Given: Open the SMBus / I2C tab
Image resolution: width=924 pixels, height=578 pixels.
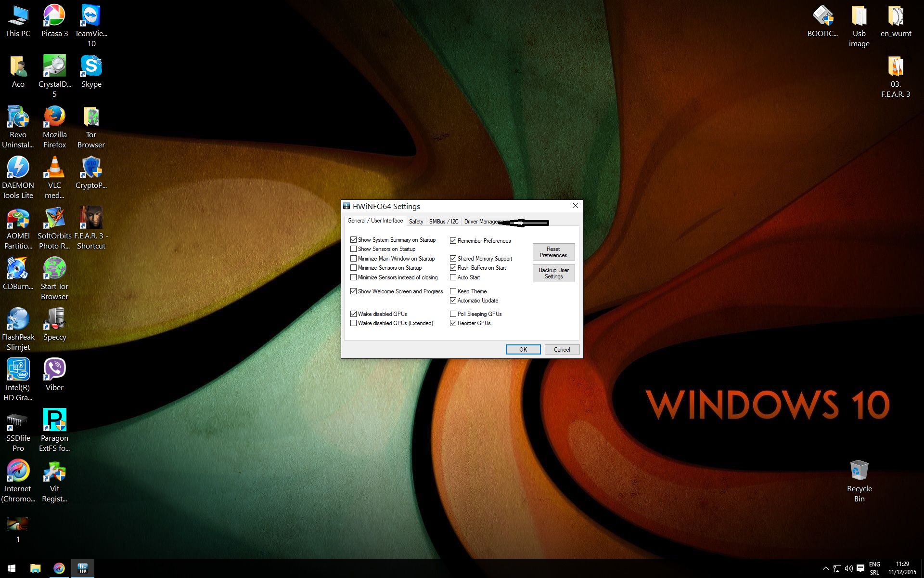Looking at the screenshot, I should point(443,222).
